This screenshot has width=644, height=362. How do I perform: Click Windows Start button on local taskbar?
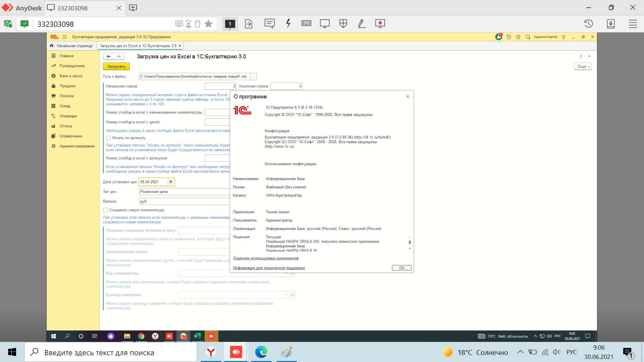[x=12, y=352]
